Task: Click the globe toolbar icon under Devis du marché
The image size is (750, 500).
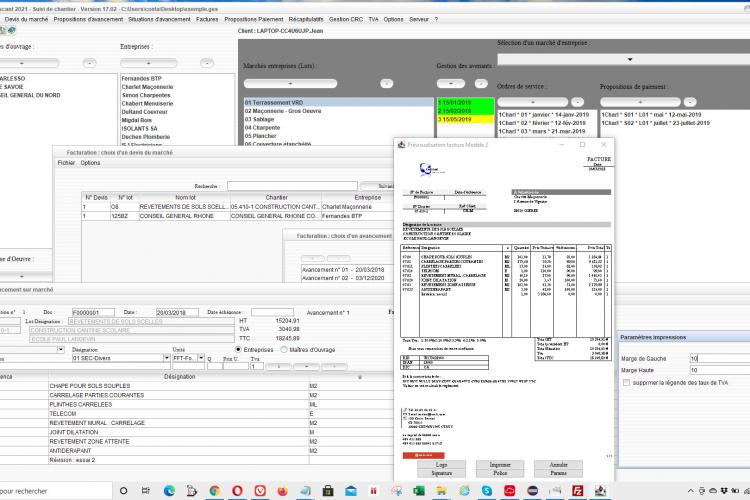Action: (x=11, y=30)
